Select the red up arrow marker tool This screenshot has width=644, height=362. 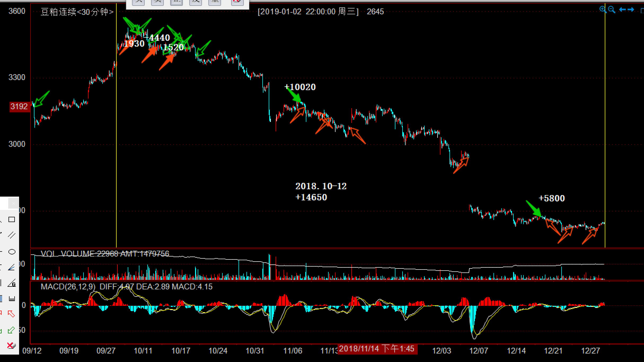tap(11, 314)
